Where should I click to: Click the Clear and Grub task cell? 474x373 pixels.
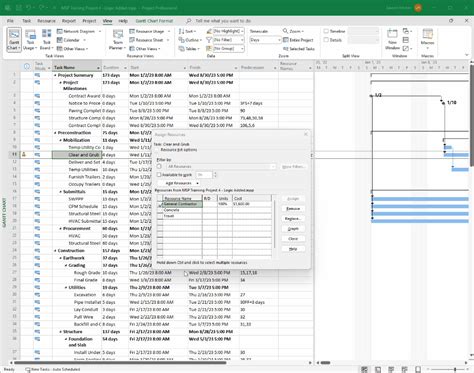(77, 155)
